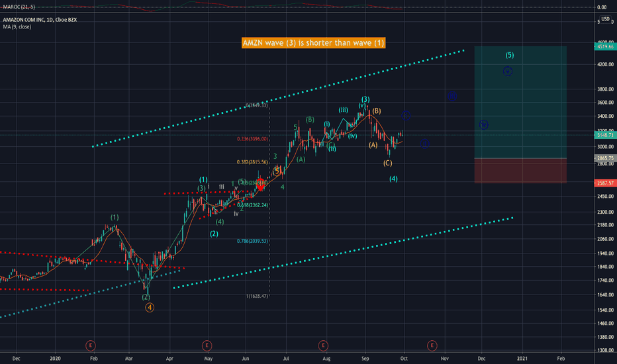This screenshot has width=617, height=364.
Task: Click the 0.236(3096.00) Fibonacci level label
Action: pyautogui.click(x=253, y=139)
